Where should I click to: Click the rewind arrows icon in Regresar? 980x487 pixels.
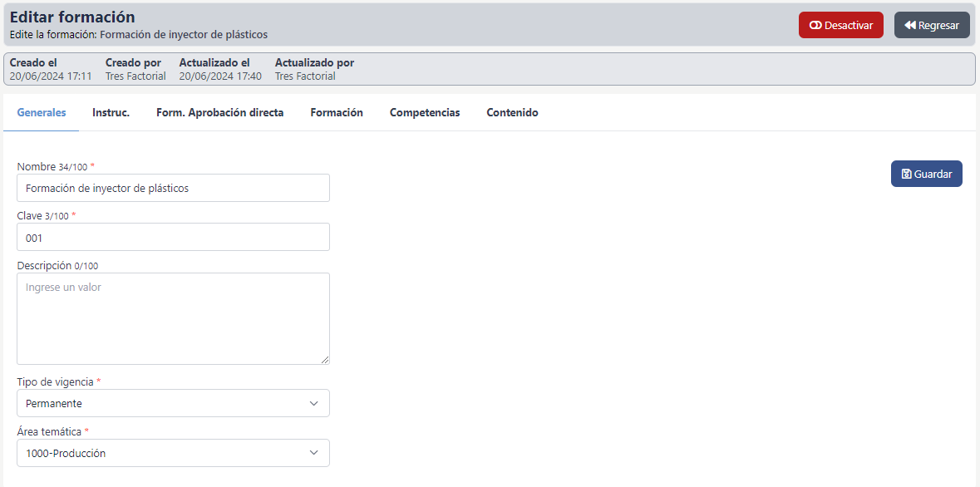(910, 26)
